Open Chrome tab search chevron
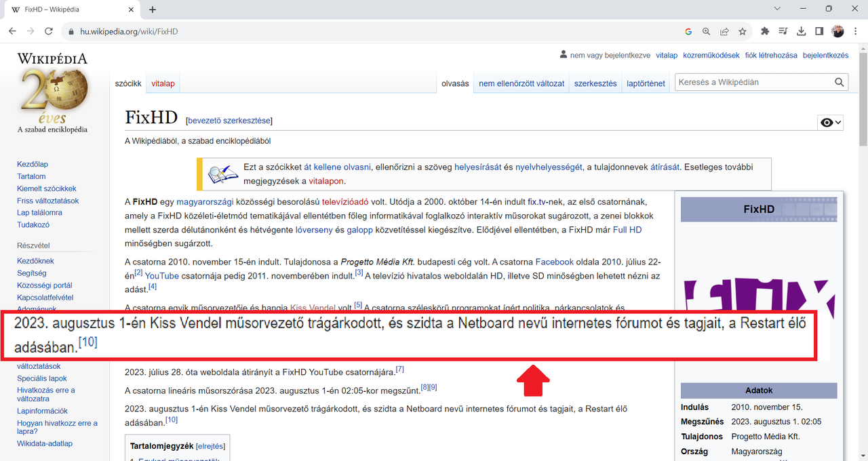The image size is (868, 461). click(x=777, y=9)
